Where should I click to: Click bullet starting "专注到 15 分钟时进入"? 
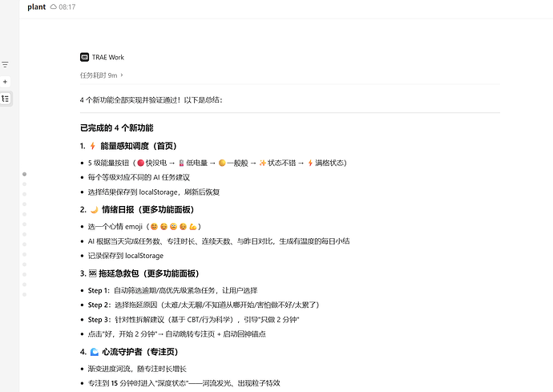[184, 383]
